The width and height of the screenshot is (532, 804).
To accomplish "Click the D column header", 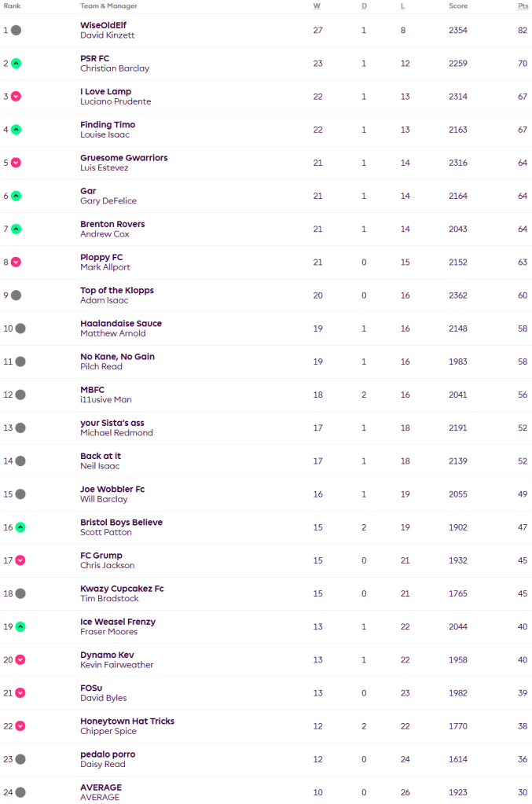I will [x=364, y=6].
